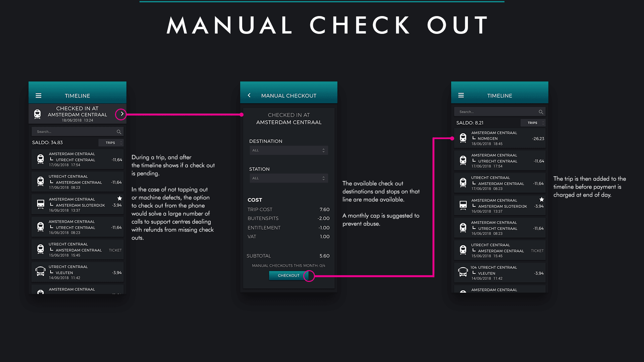Viewport: 644px width, 362px height.
Task: Open Trips filter dropdown in right timeline
Action: [x=533, y=123]
